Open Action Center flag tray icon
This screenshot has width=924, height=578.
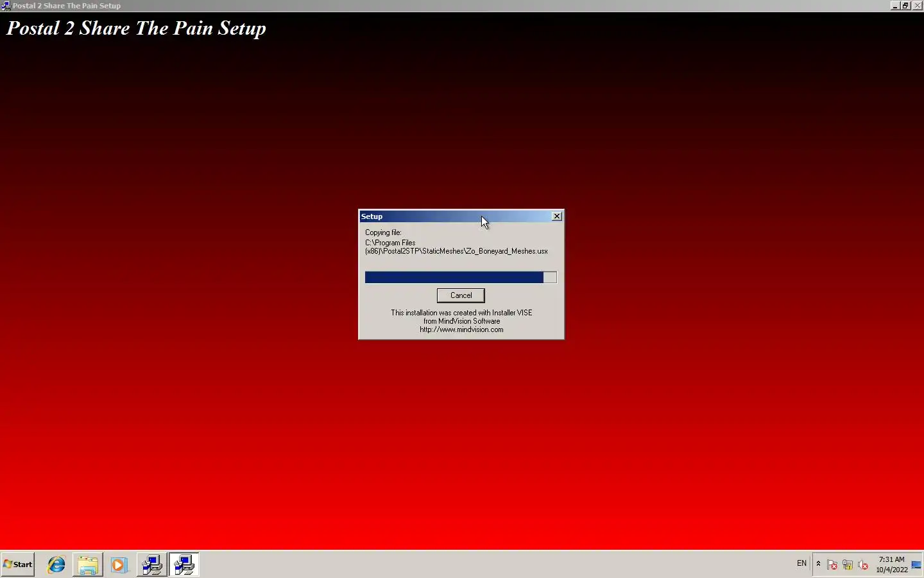[x=832, y=565]
